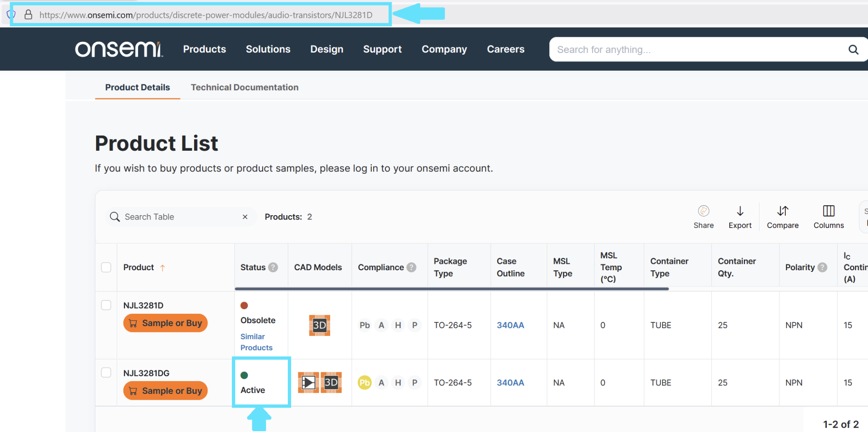Image resolution: width=868 pixels, height=432 pixels.
Task: Click Status help question icon
Action: [273, 267]
